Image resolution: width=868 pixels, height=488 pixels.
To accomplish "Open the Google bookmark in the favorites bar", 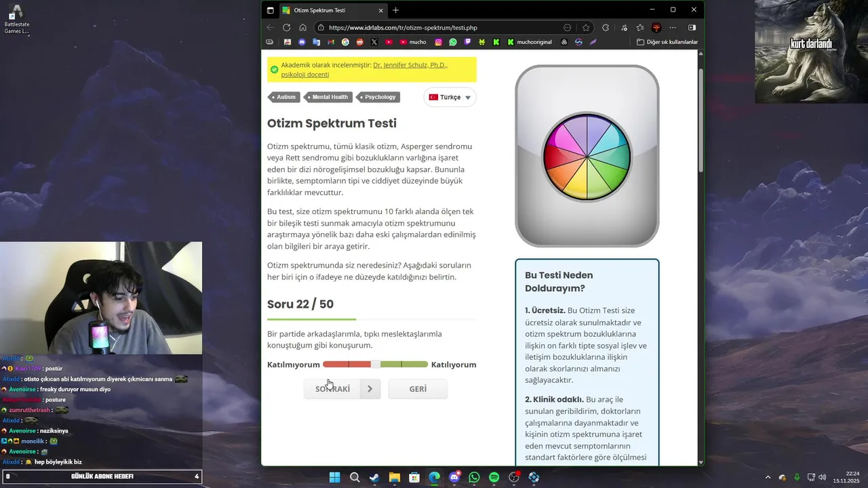I will [x=345, y=42].
